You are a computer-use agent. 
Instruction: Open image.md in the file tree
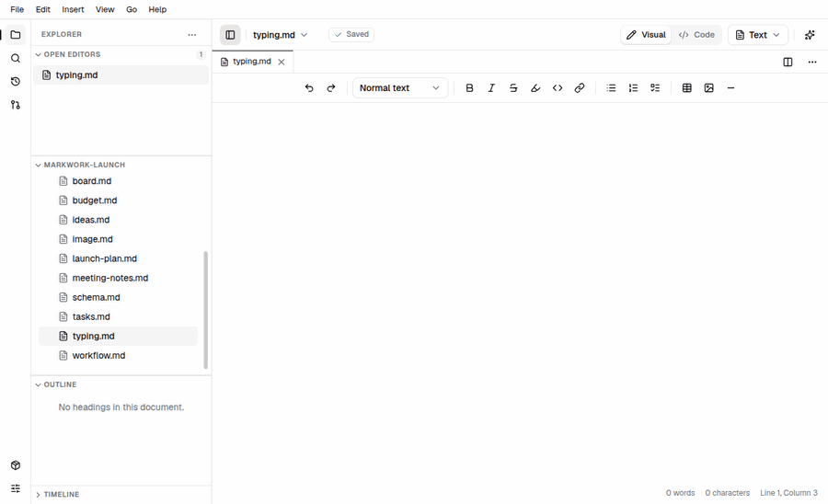[x=118, y=239]
